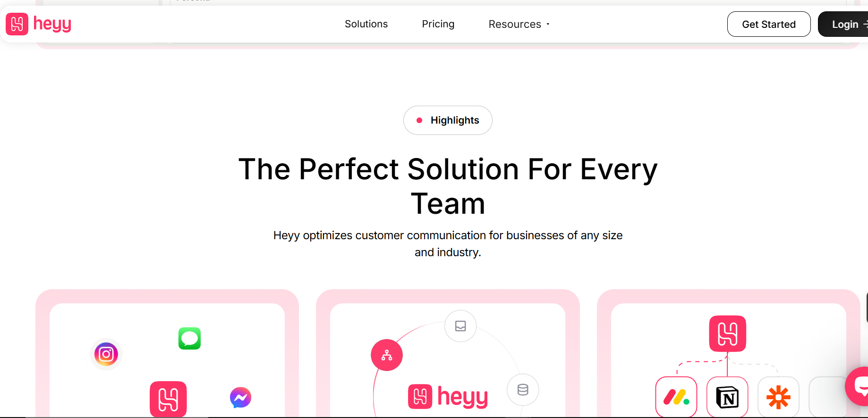Click the Instagram icon in the first card
868x418 pixels.
coord(106,354)
